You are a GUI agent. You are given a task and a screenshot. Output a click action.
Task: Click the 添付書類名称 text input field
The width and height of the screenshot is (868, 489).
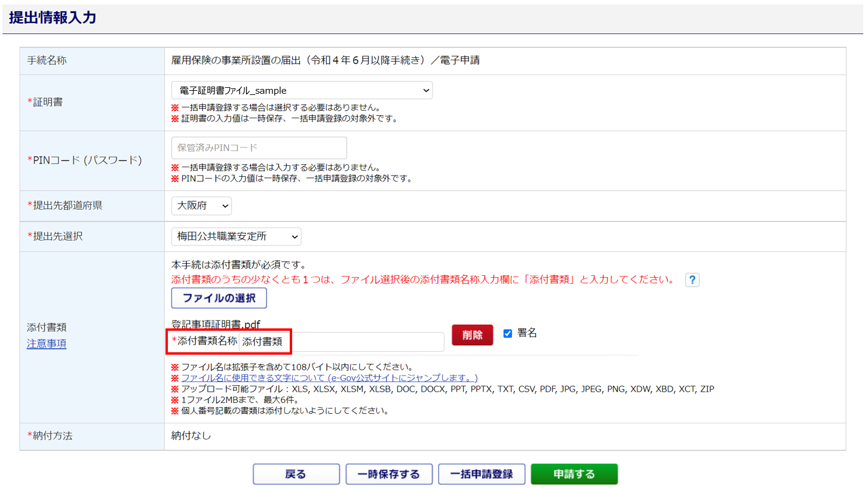pyautogui.click(x=341, y=342)
